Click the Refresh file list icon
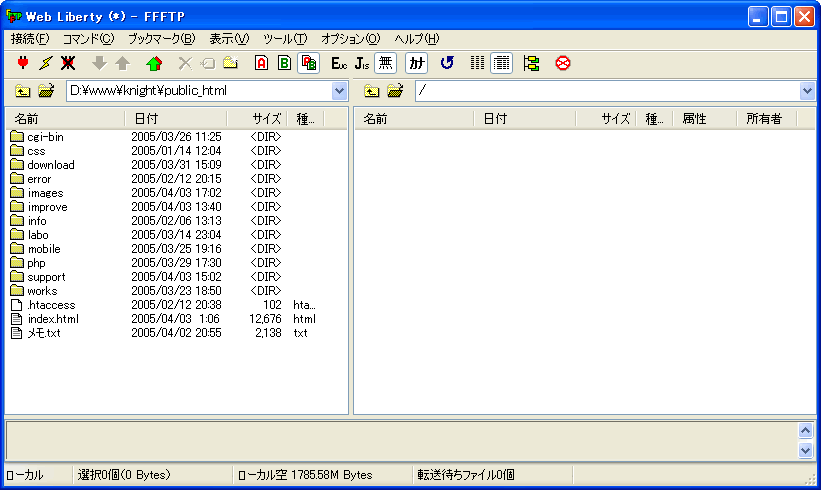Screen dimensions: 821x490 [447, 63]
